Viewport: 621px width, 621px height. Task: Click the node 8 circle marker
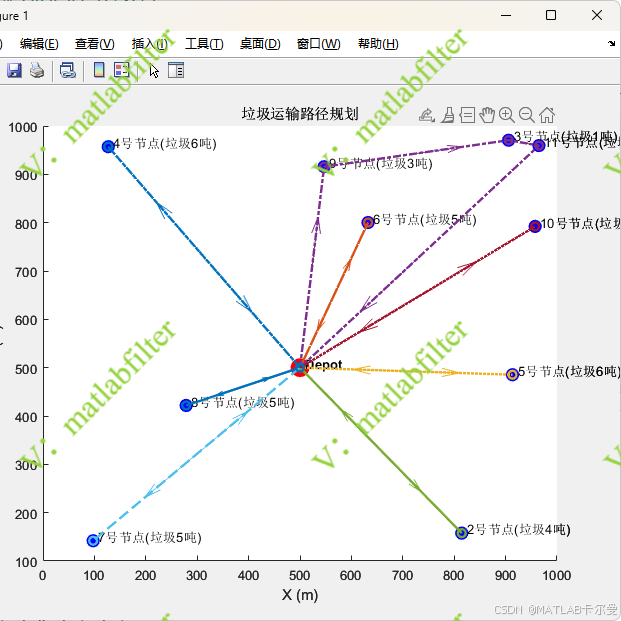click(186, 406)
